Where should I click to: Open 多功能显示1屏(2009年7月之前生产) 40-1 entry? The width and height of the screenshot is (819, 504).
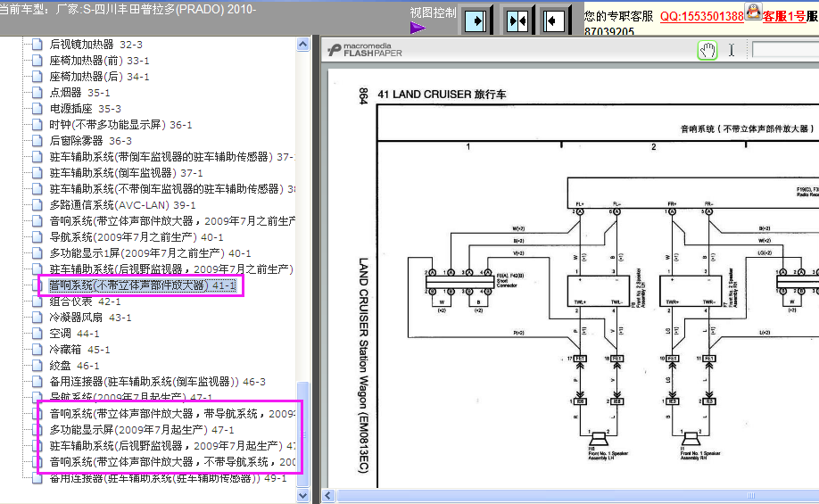point(150,253)
